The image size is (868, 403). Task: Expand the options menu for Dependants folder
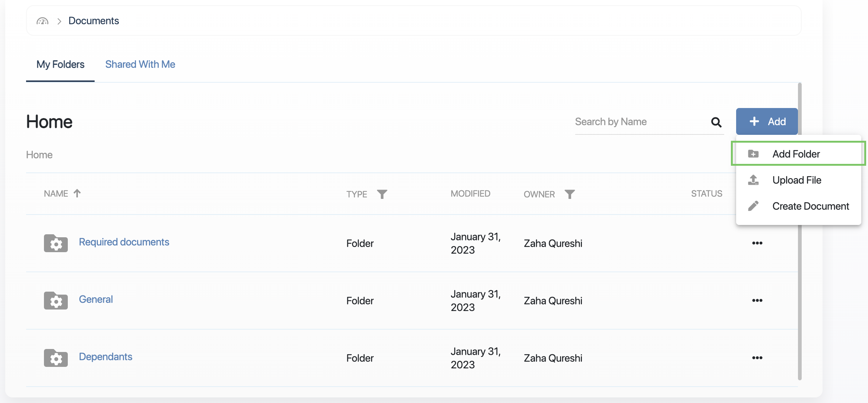757,358
